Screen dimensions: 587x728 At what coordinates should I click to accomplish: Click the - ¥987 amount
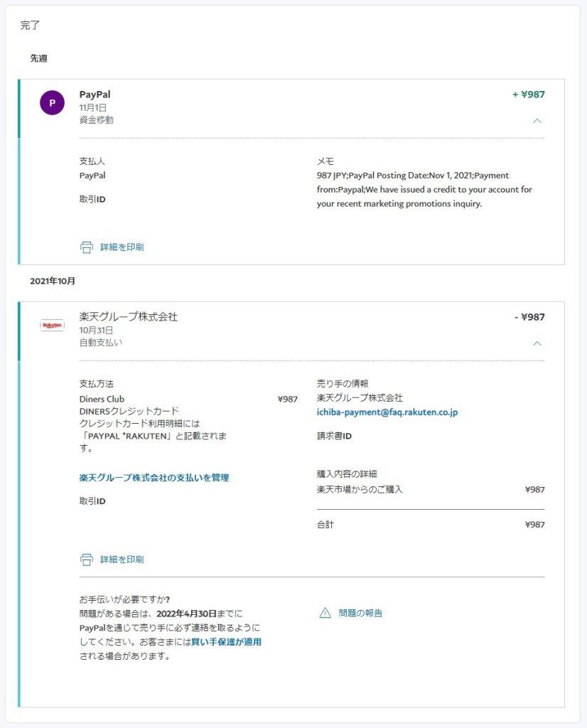pyautogui.click(x=529, y=317)
